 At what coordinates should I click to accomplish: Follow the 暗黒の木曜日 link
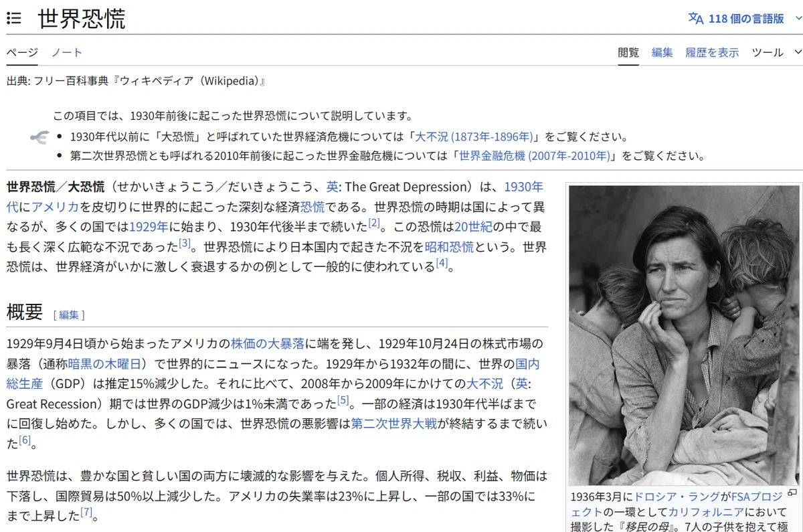click(104, 364)
